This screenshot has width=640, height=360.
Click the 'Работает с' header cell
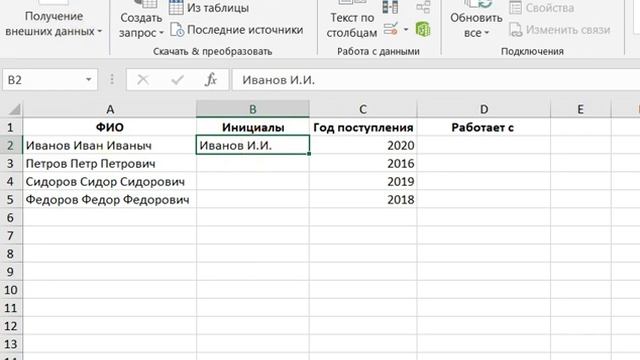[484, 127]
